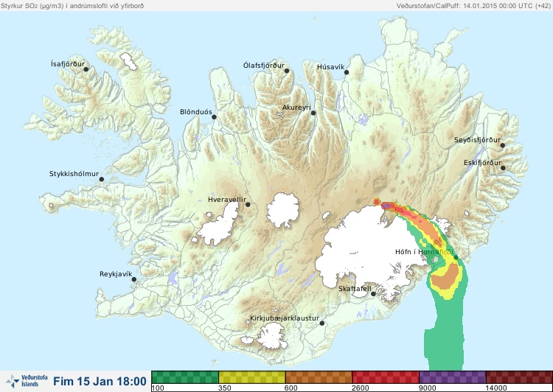Click the Blönduós marker dot
Image resolution: width=553 pixels, height=392 pixels.
coord(214,117)
